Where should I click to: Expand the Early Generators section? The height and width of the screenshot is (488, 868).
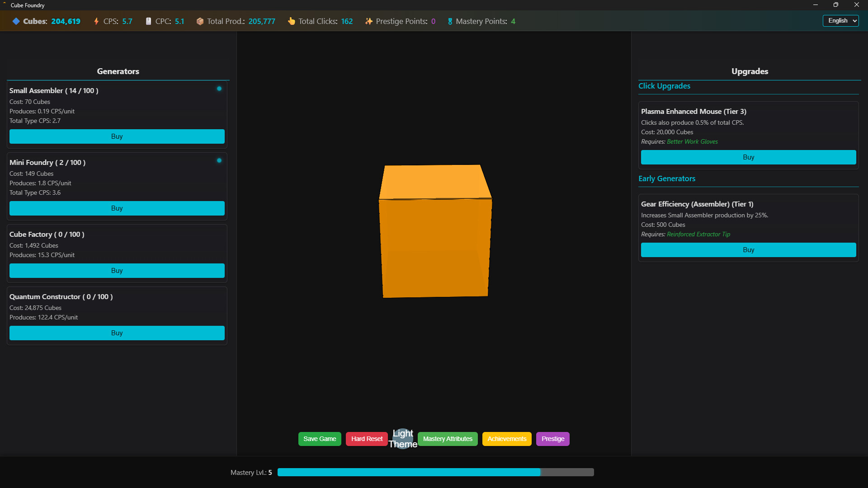[x=666, y=178]
